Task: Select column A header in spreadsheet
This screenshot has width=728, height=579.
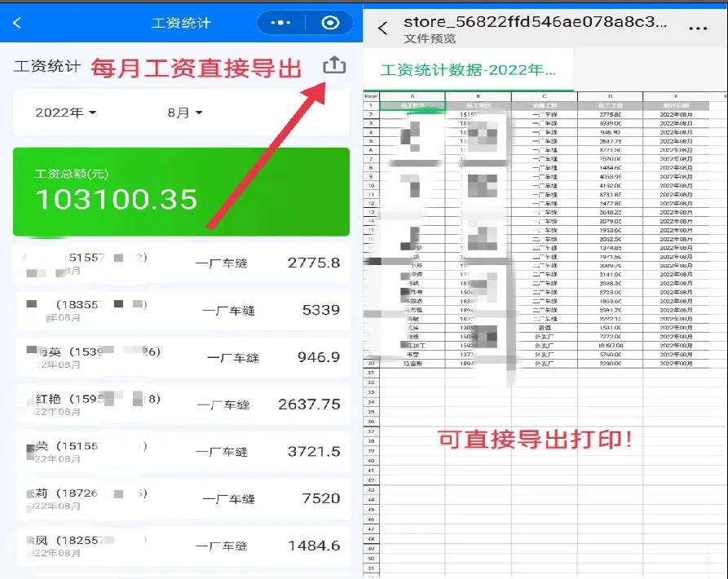Action: pos(413,96)
